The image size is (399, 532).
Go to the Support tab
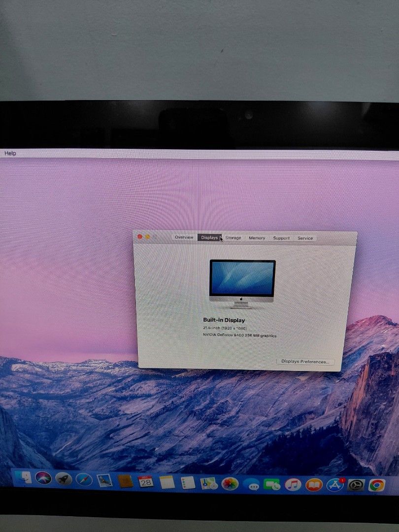pos(281,238)
